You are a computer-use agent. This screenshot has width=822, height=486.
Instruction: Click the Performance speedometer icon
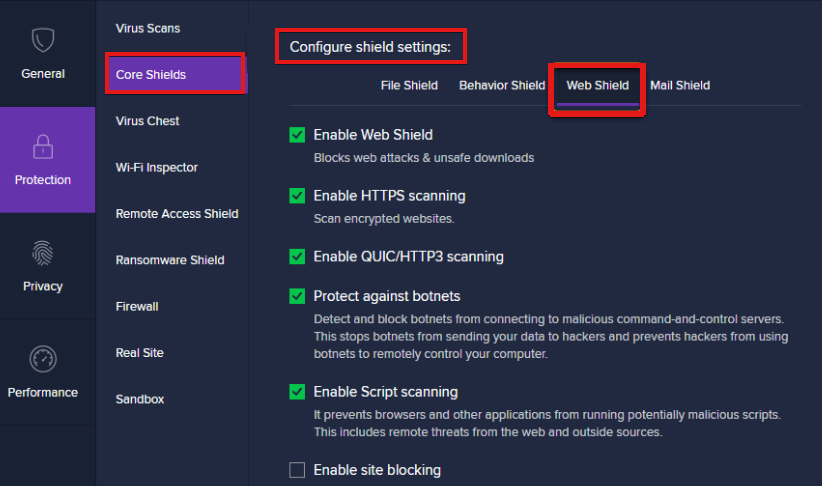(43, 359)
